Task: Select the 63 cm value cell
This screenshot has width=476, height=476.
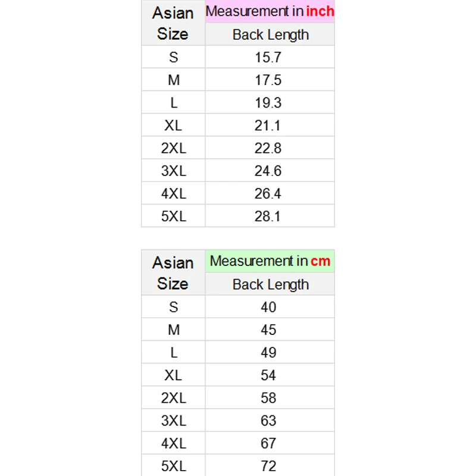Action: coord(268,421)
